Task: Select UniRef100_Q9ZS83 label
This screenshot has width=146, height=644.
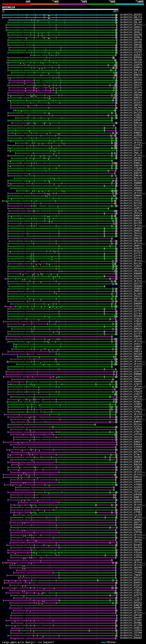Action: click(131, 369)
